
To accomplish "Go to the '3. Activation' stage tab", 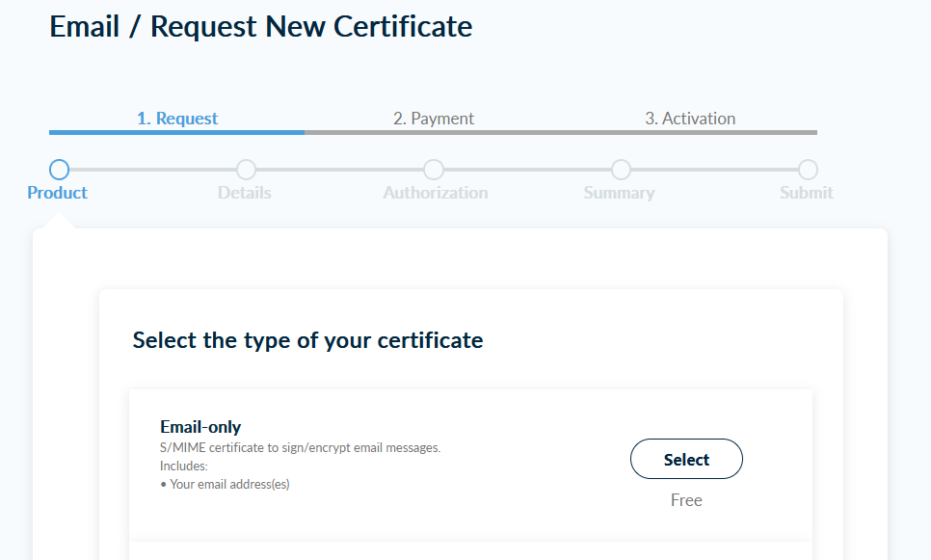I will [690, 119].
